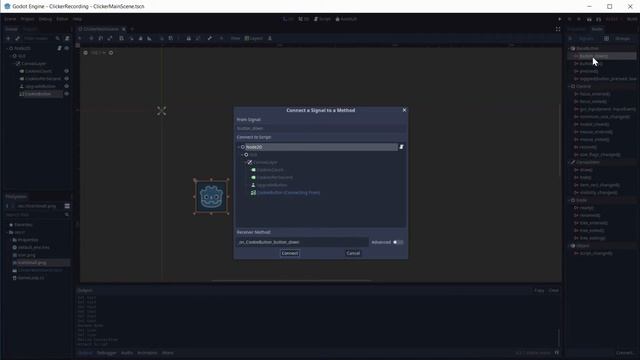
Task: Select the Scale Mode tool
Action: 110,38
